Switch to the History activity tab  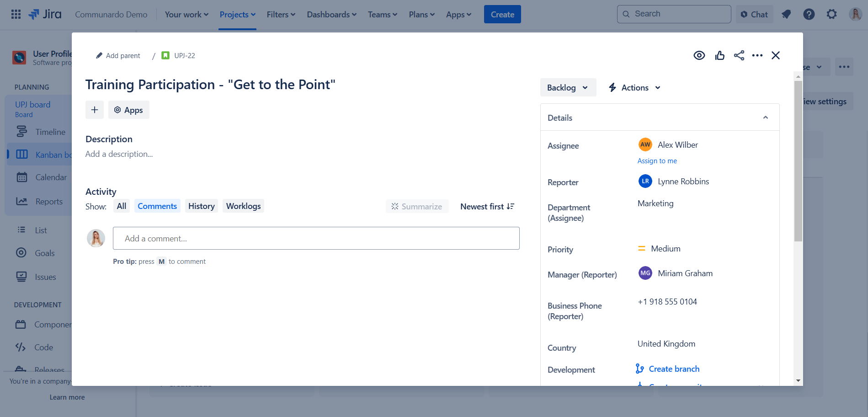click(x=201, y=206)
